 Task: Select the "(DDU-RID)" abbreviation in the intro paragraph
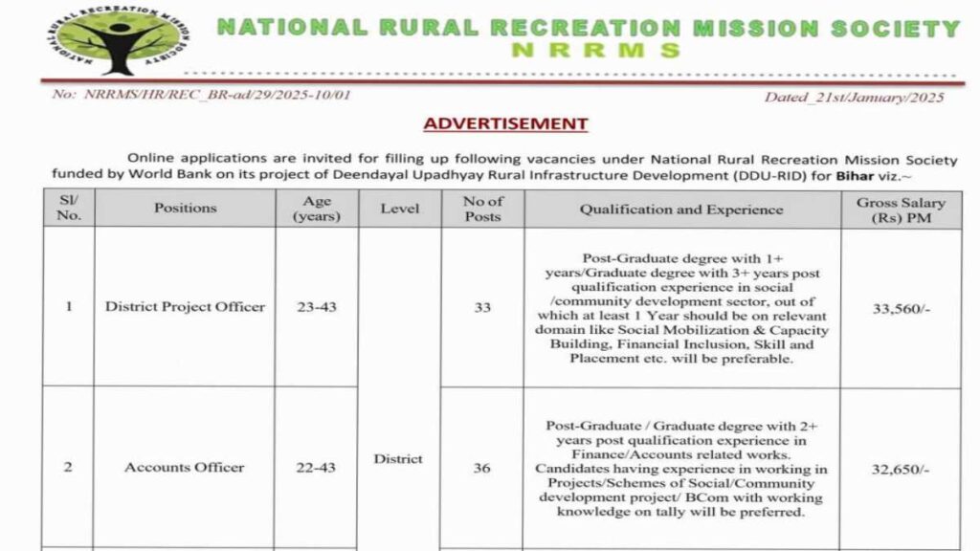pos(769,176)
